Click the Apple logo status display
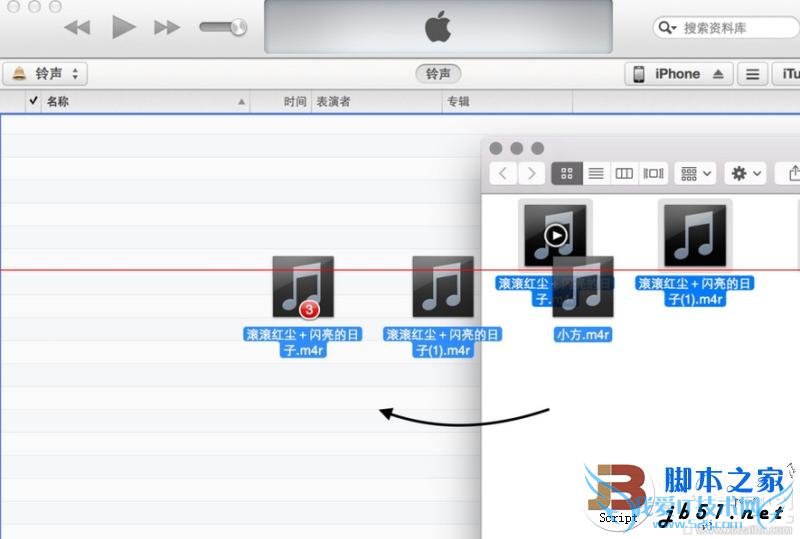This screenshot has height=539, width=800. (x=438, y=26)
